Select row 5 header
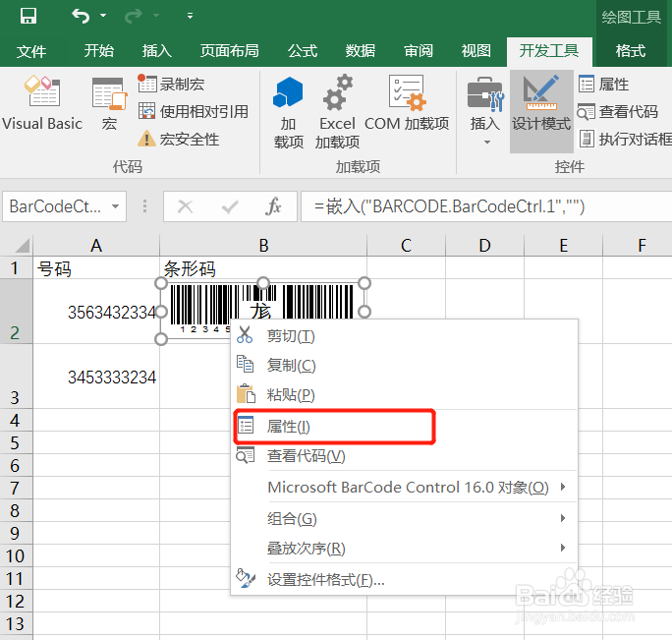The height and width of the screenshot is (640, 672). pyautogui.click(x=16, y=442)
